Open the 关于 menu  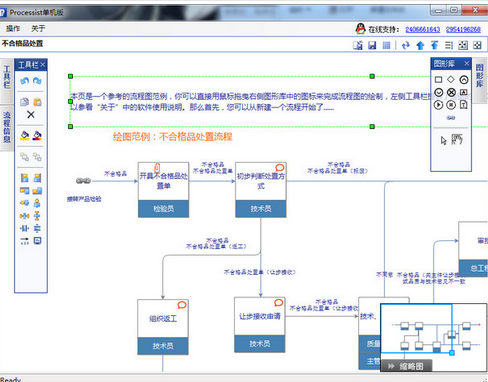pos(38,29)
